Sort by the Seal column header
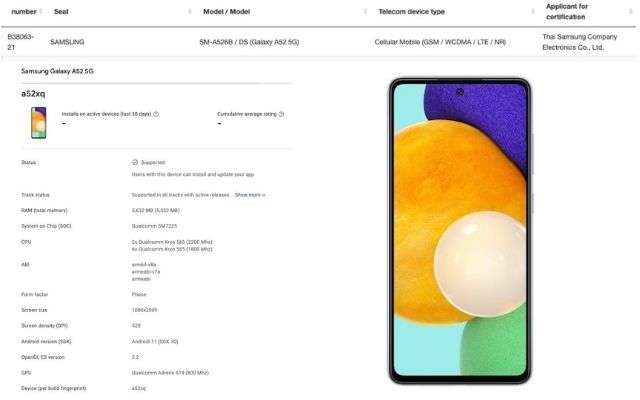Screen dimensions: 640x400 pyautogui.click(x=61, y=12)
